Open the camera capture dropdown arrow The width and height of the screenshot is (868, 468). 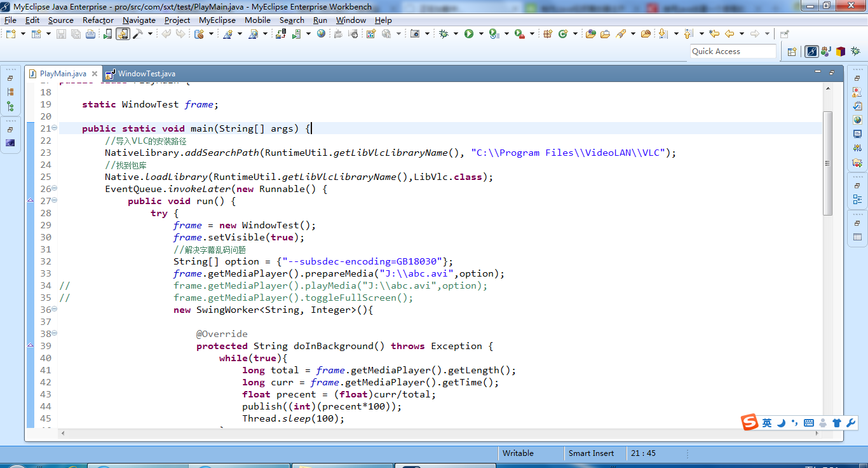click(427, 34)
